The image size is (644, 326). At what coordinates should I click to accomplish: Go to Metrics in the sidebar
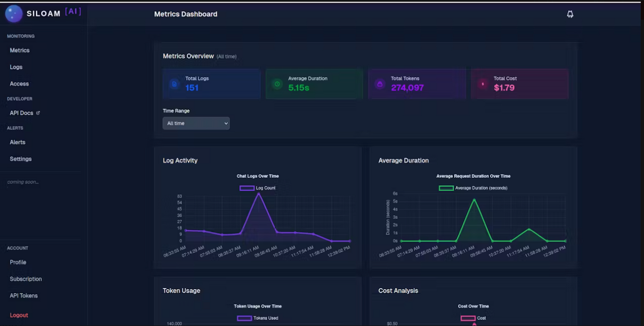point(20,50)
